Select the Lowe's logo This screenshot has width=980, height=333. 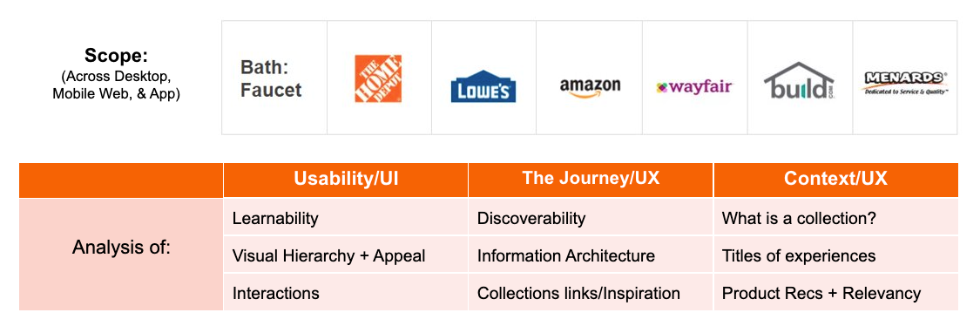(x=483, y=86)
